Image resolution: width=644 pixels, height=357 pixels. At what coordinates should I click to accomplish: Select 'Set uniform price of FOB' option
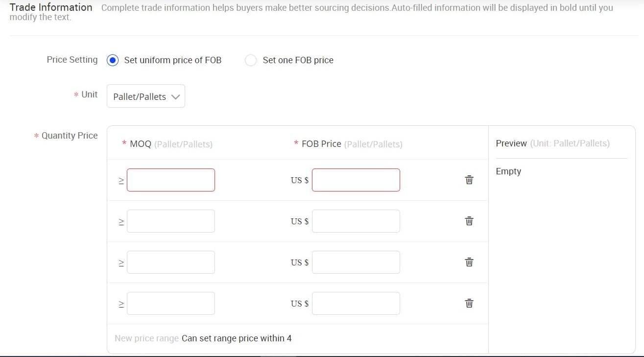coord(113,60)
